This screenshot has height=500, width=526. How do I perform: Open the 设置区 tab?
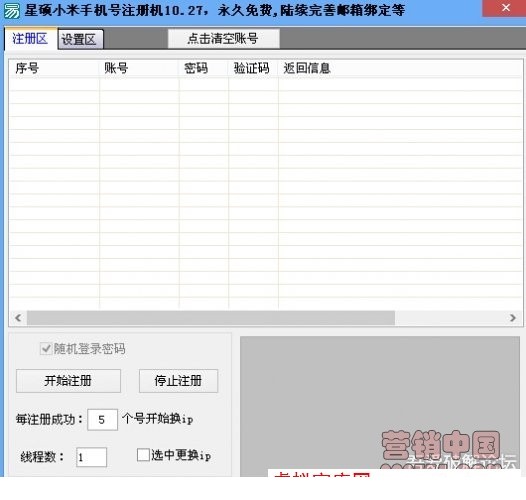coord(80,40)
